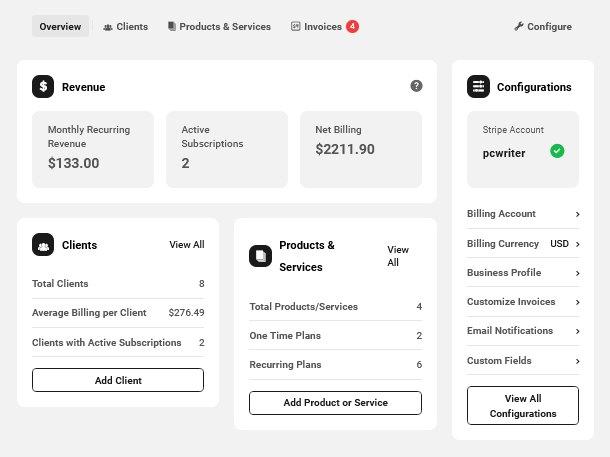Click the Configurations sliders icon

coord(478,86)
